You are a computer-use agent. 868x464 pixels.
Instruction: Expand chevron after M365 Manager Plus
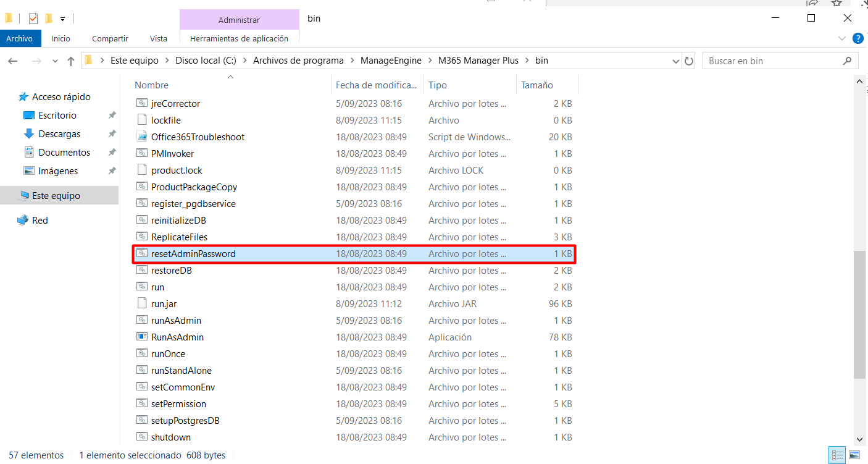[527, 61]
